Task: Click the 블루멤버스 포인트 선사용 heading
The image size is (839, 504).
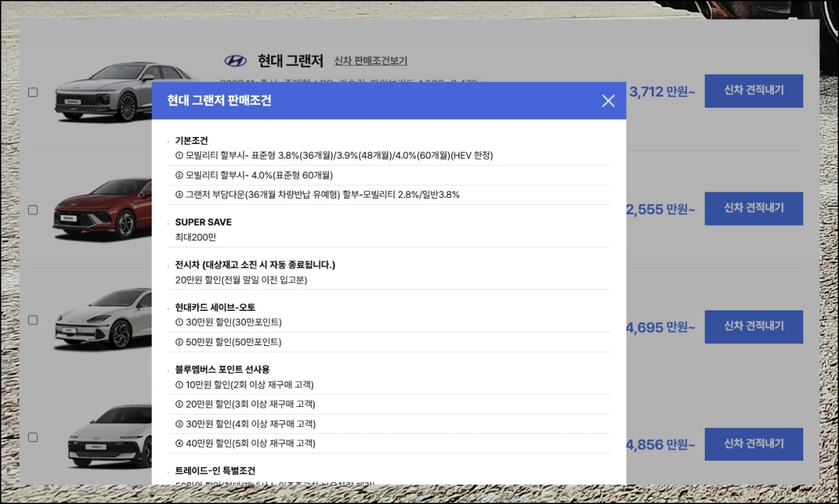Action: click(223, 370)
